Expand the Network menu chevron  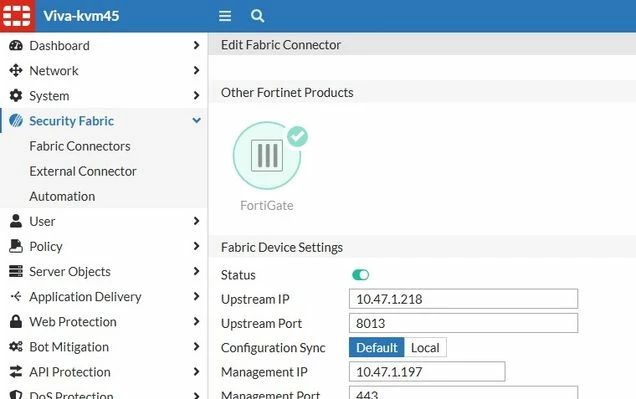pos(196,70)
